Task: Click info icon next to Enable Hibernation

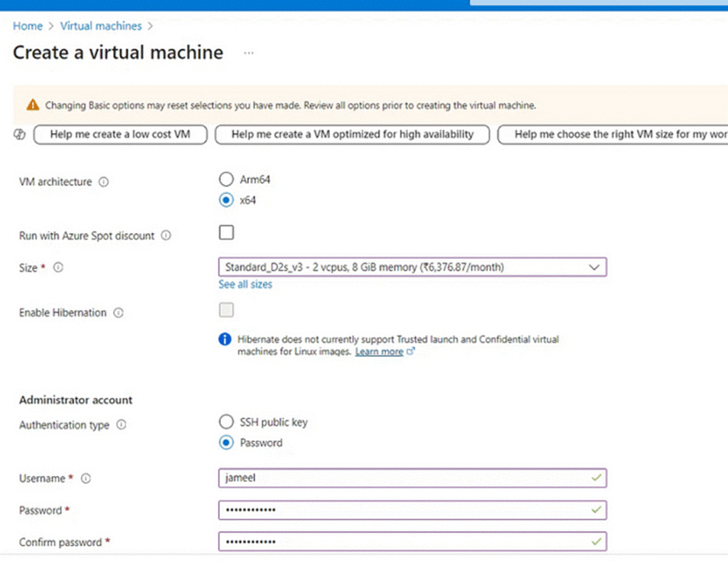Action: coord(119,313)
